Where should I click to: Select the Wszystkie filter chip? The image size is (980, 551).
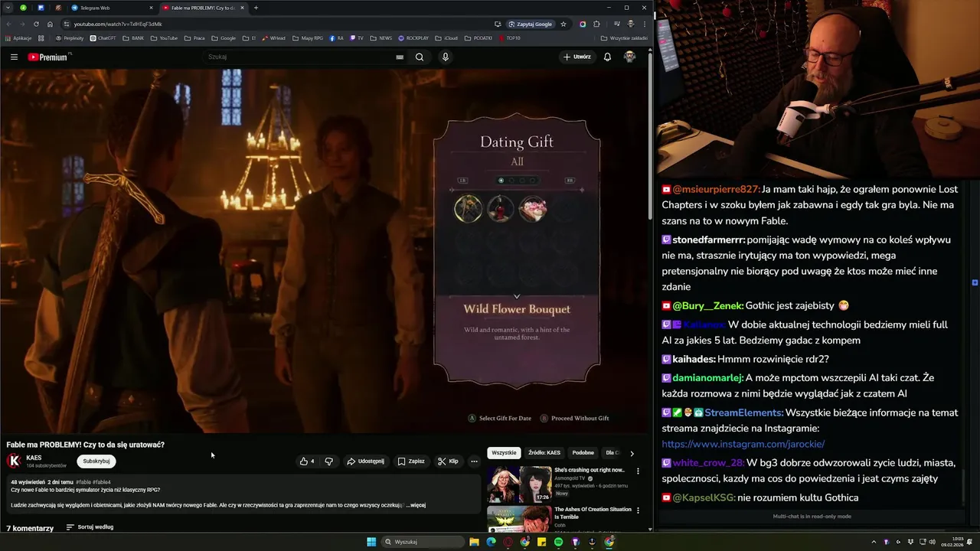click(504, 453)
